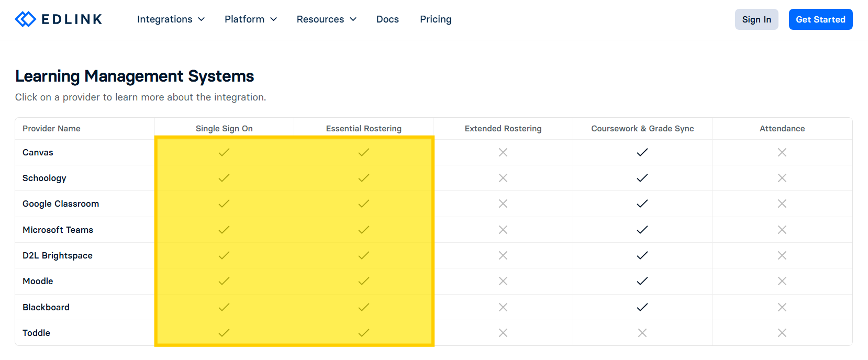Viewport: 868px width, 360px height.
Task: Click D2L Brightspace Essential Rostering checkmark
Action: 364,255
